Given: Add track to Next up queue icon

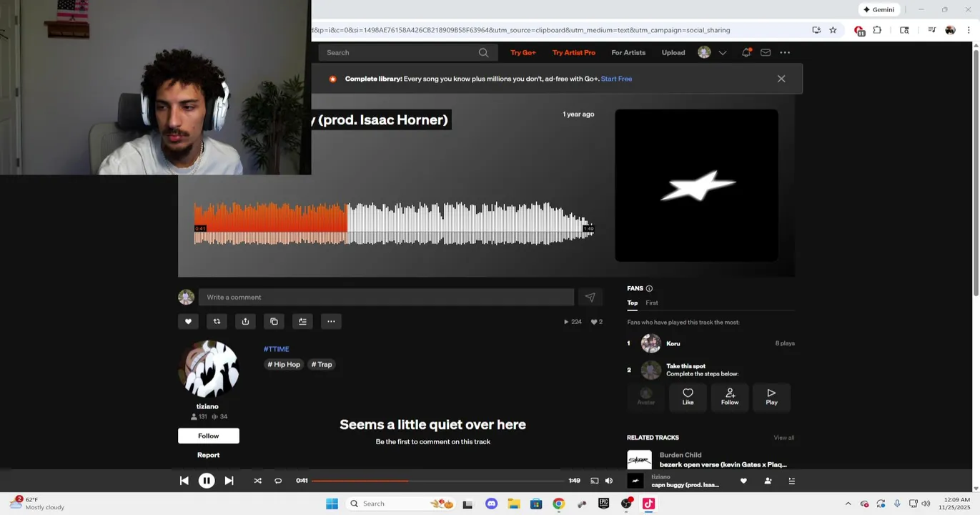Looking at the screenshot, I should click(x=302, y=321).
